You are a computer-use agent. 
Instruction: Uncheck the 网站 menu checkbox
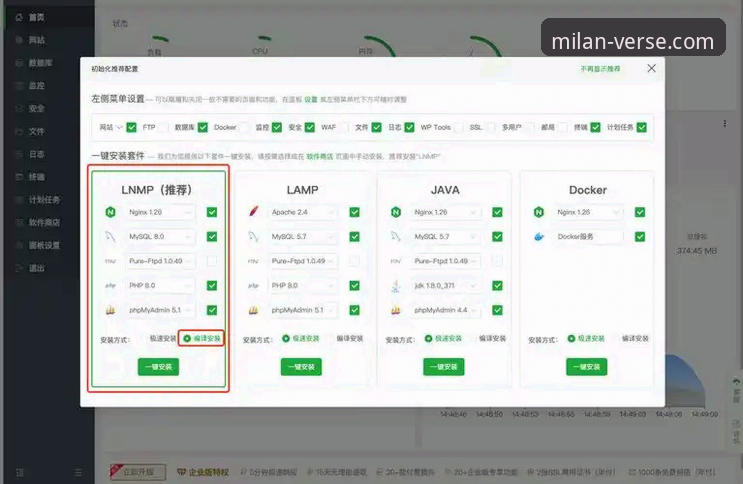[x=131, y=127]
